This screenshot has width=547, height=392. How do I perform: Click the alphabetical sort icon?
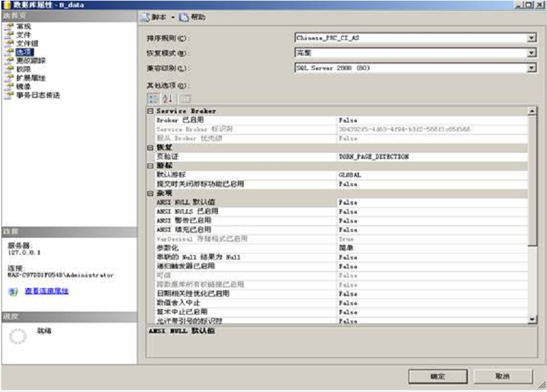coord(168,99)
